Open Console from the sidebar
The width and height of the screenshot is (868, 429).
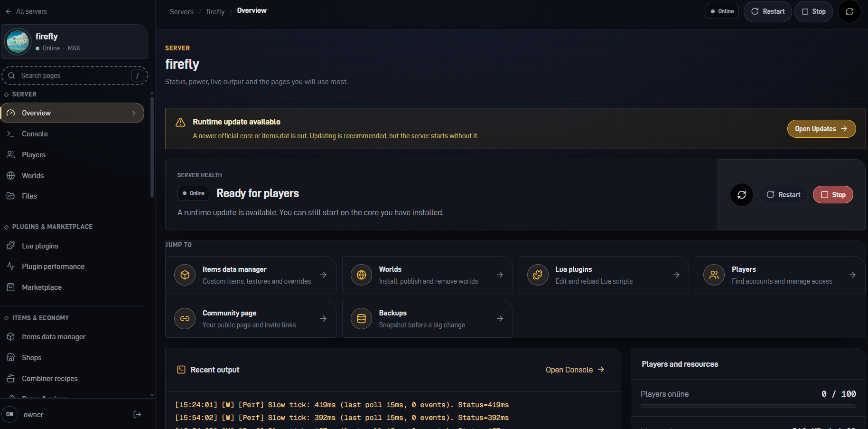pyautogui.click(x=72, y=134)
